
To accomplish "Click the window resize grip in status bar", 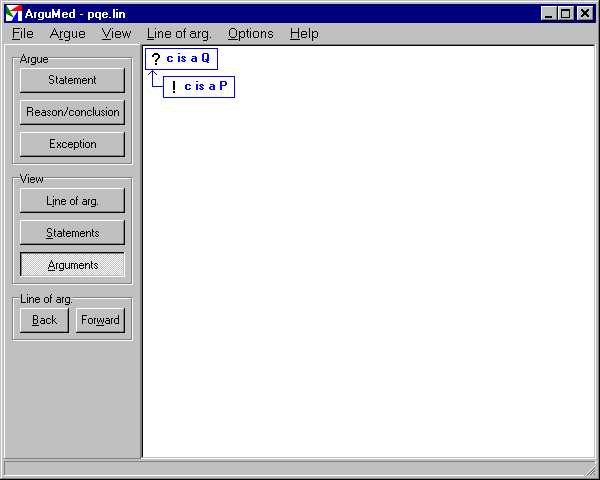I will coord(592,469).
